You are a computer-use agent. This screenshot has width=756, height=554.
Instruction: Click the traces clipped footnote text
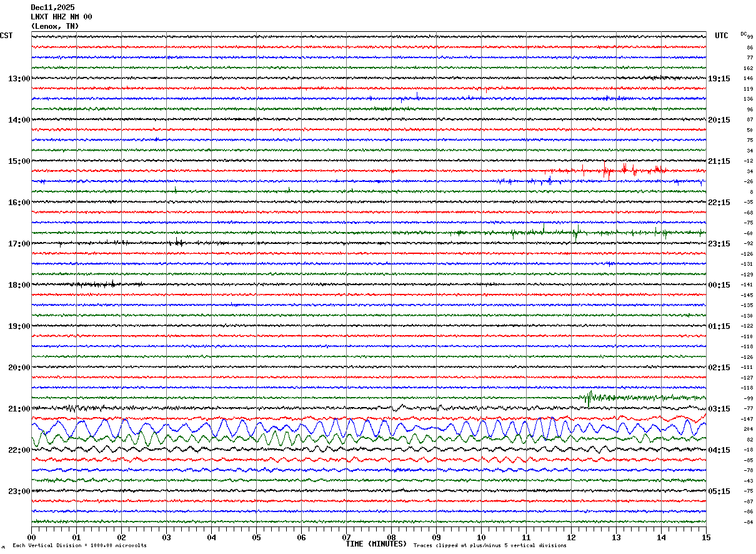coord(490,546)
